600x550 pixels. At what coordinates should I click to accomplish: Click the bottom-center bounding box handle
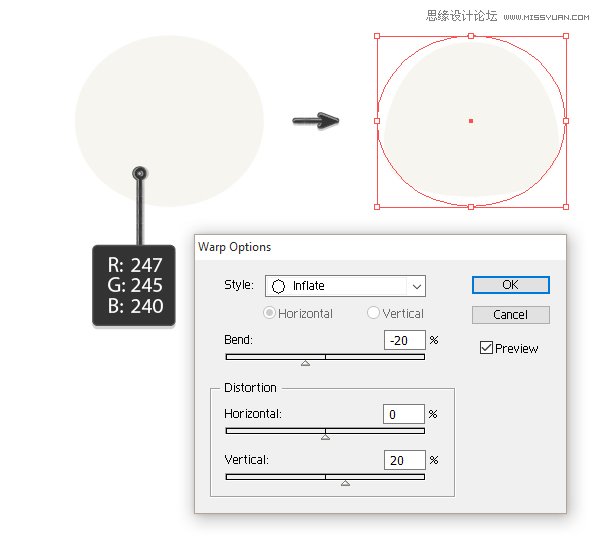471,207
